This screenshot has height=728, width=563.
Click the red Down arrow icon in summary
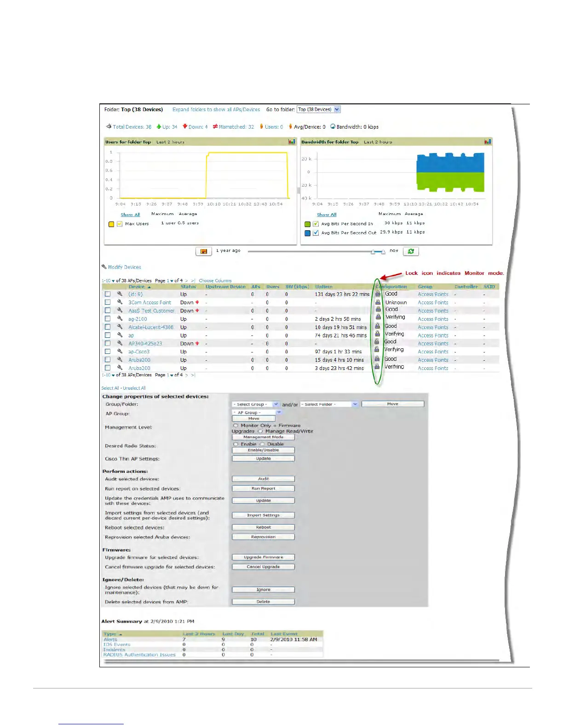[x=185, y=126]
